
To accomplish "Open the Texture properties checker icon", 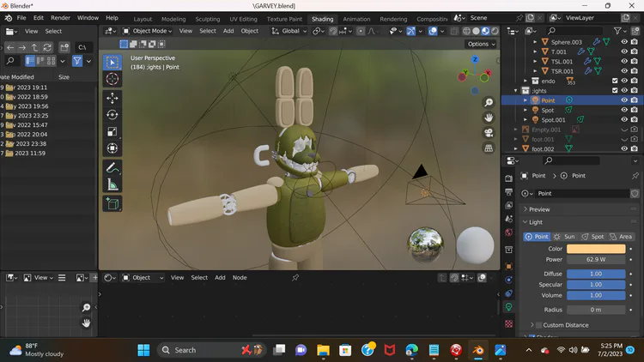I will (x=509, y=324).
